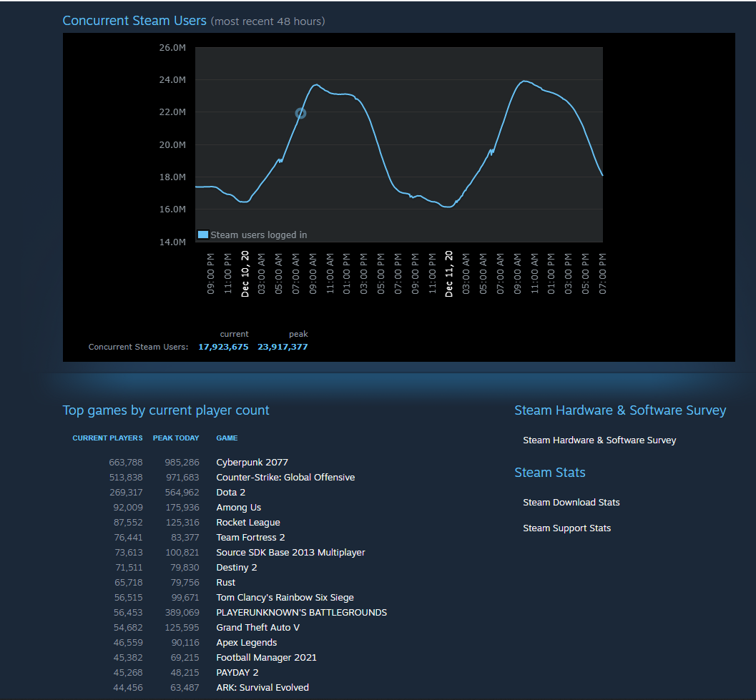Select Dota 2 in the games list
The image size is (756, 700).
[231, 492]
